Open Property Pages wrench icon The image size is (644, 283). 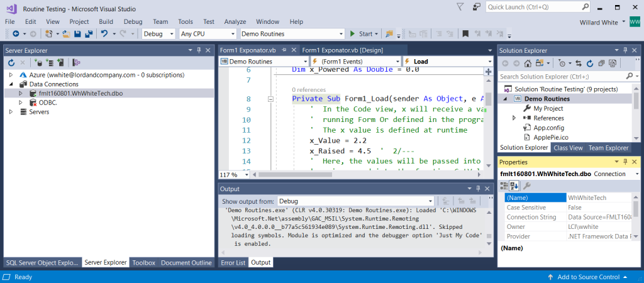(x=527, y=186)
